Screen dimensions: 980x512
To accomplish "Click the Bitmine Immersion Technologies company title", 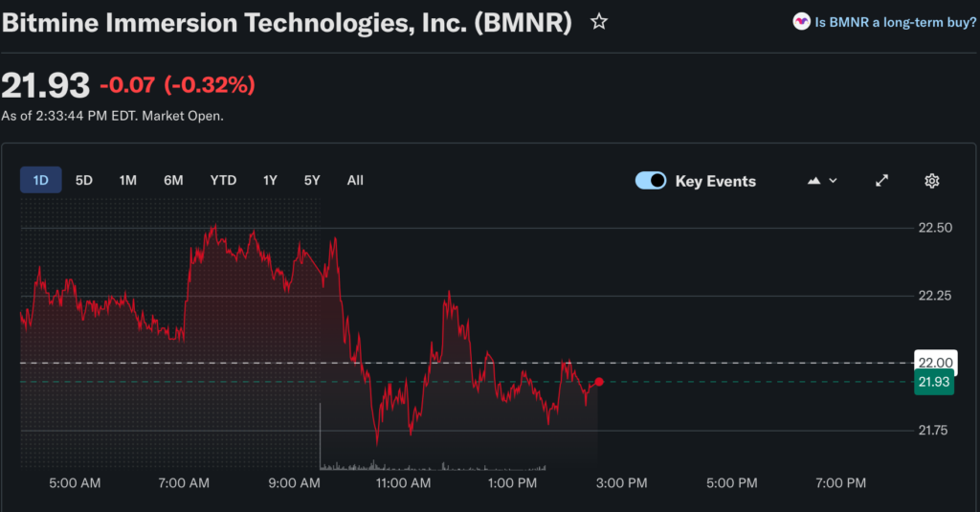I will (x=287, y=23).
